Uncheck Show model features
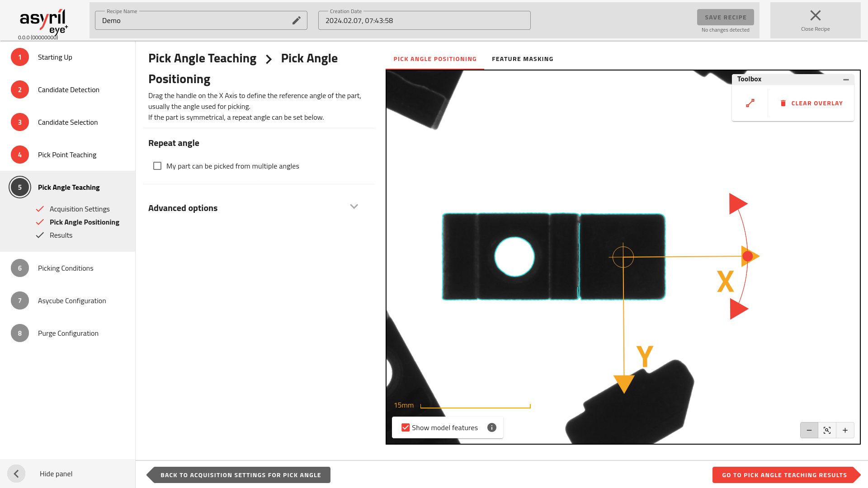This screenshot has width=868, height=488. pos(406,427)
